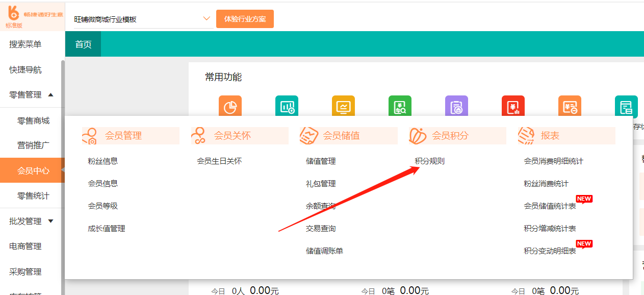This screenshot has height=295, width=644.
Task: Open the 积分规则 link
Action: click(x=429, y=161)
